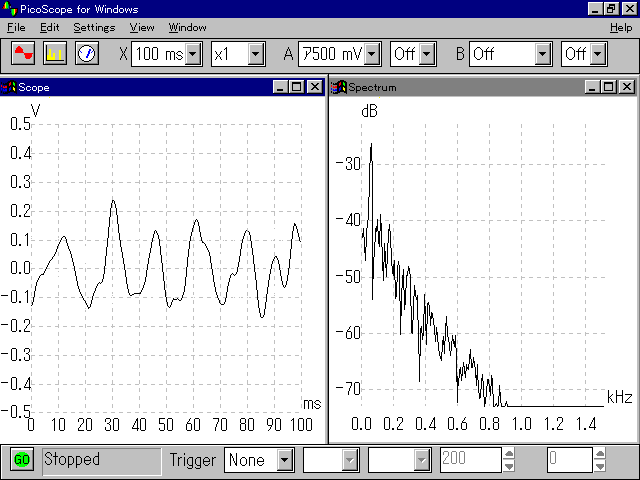Minimize the PicoScope main window
640x480 pixels.
tap(595, 9)
